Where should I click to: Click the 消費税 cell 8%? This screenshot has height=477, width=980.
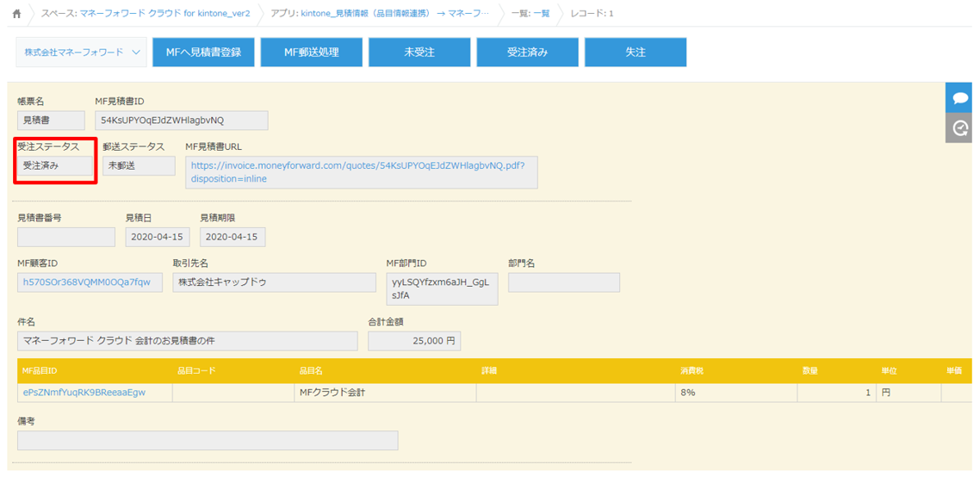(x=736, y=392)
